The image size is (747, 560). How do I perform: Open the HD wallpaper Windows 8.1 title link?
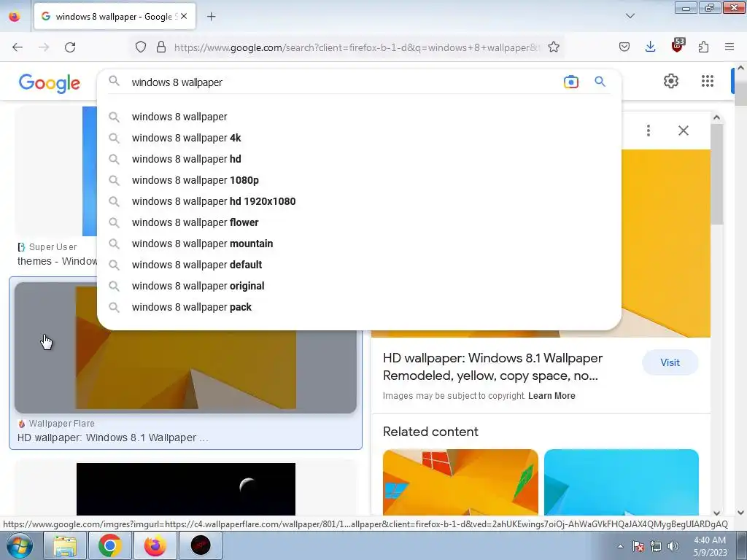492,367
